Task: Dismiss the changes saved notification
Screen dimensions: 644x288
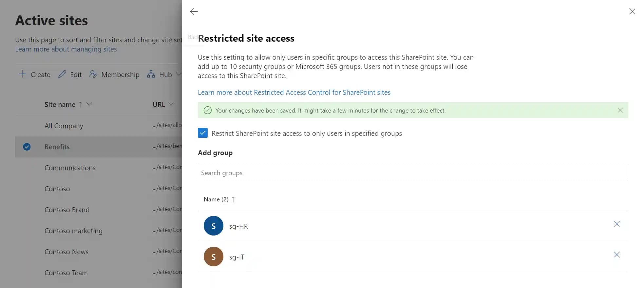Action: (620, 110)
